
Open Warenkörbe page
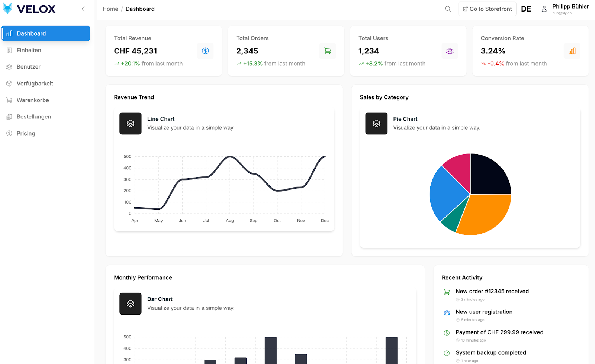46,100
